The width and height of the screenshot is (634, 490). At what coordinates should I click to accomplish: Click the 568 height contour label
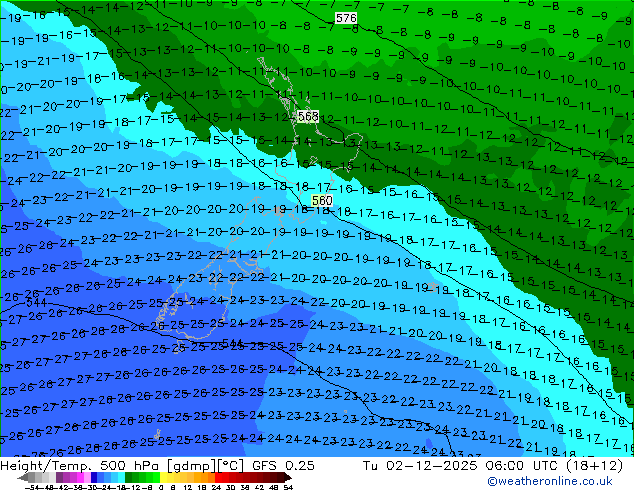coord(308,116)
